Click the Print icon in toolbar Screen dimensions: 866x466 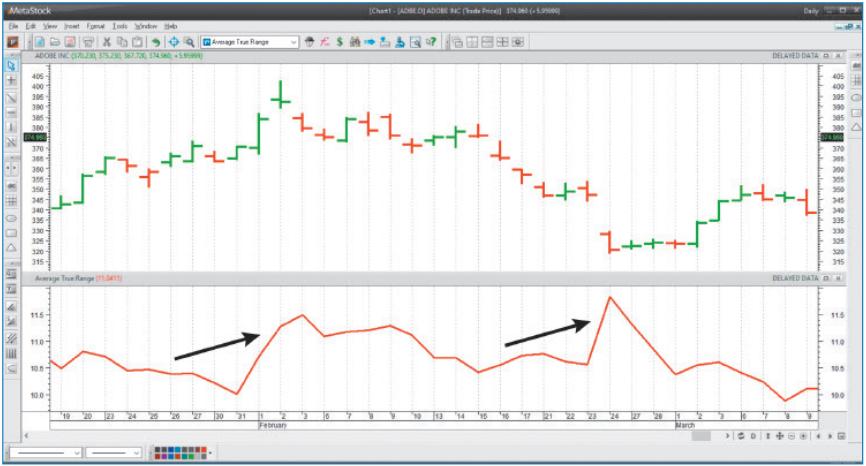(87, 42)
